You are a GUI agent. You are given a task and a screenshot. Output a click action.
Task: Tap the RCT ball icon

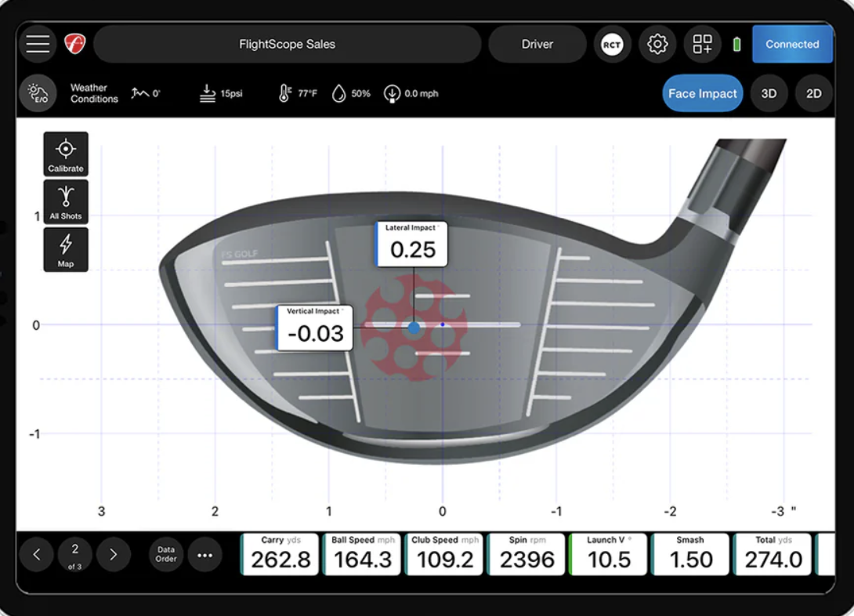pyautogui.click(x=612, y=45)
